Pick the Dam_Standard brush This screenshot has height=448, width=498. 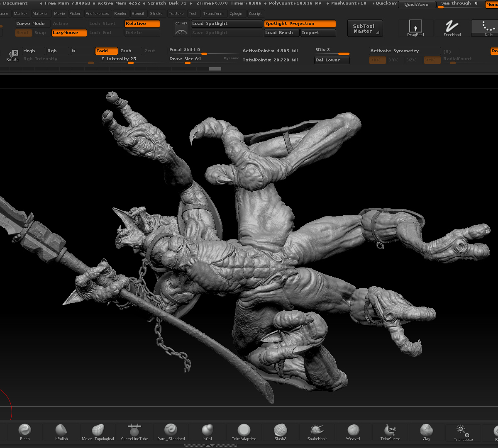171,432
